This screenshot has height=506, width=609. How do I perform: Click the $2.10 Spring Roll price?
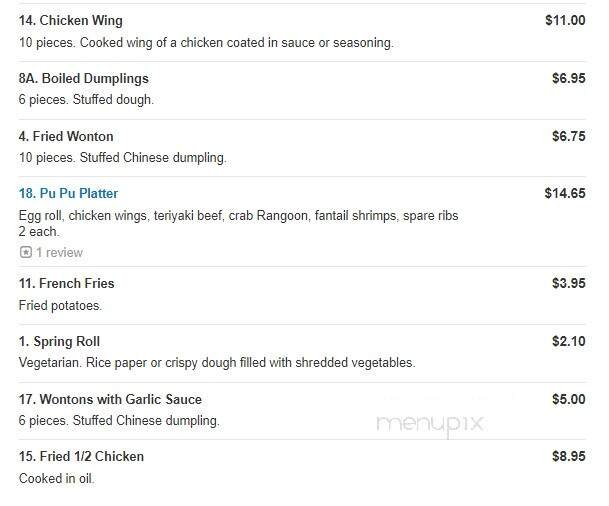click(x=568, y=341)
